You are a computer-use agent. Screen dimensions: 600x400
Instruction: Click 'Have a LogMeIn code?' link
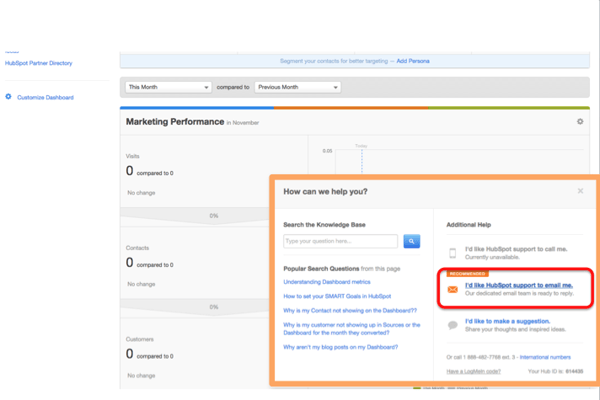tap(476, 371)
